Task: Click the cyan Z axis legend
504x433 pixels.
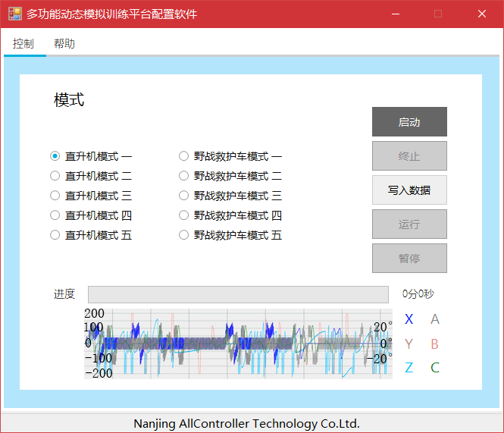Action: pyautogui.click(x=409, y=368)
